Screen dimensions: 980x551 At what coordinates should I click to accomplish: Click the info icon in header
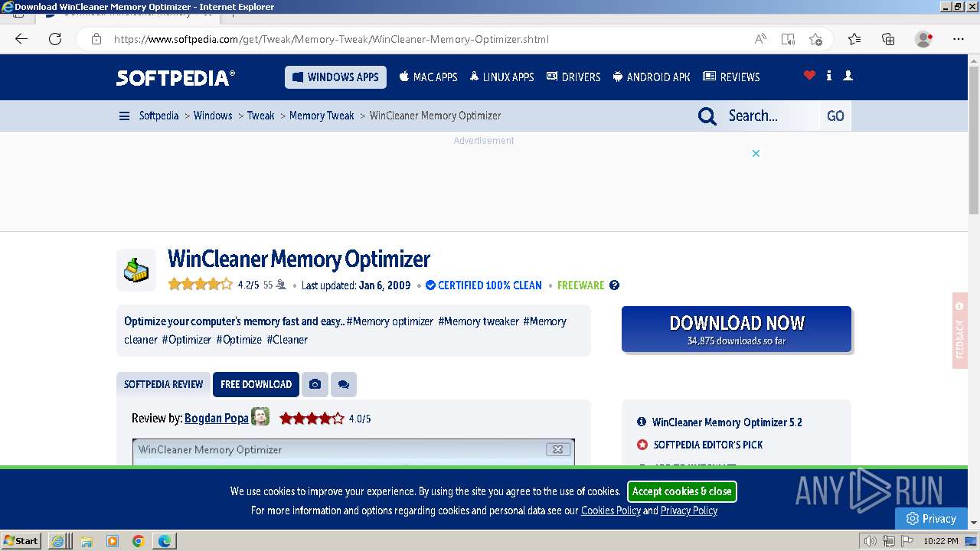829,75
